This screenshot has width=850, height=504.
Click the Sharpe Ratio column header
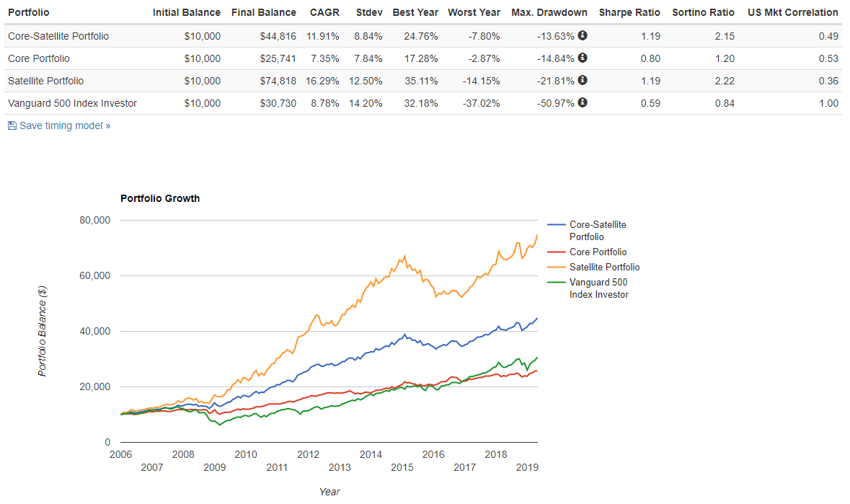(x=629, y=12)
